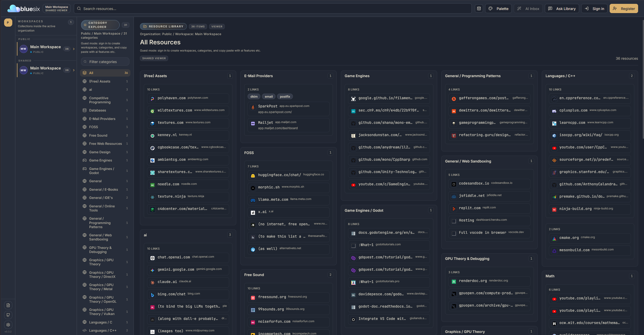Open the GitHub icon in the left rail
This screenshot has width=644, height=335.
click(8, 315)
